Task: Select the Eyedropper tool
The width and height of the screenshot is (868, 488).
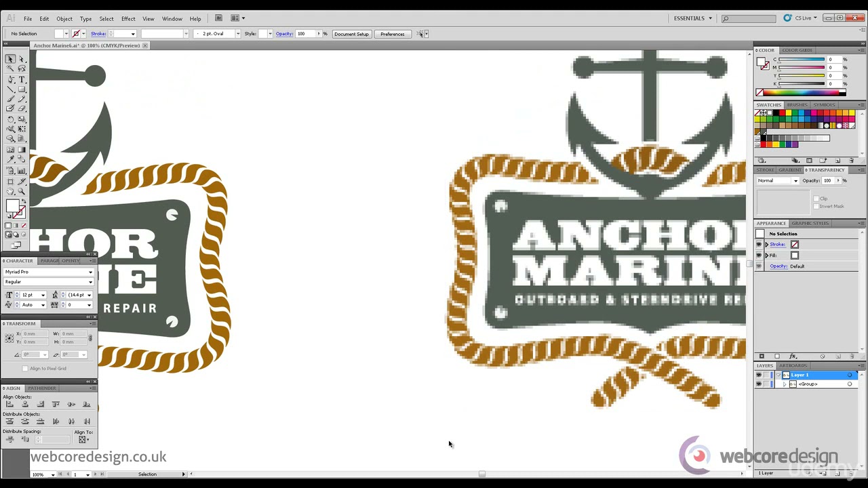Action: coord(10,158)
